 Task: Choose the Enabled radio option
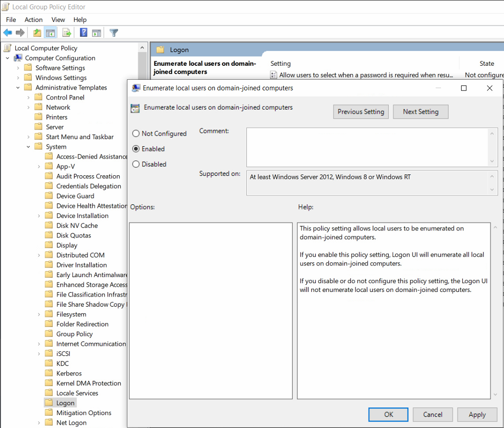[x=136, y=149]
